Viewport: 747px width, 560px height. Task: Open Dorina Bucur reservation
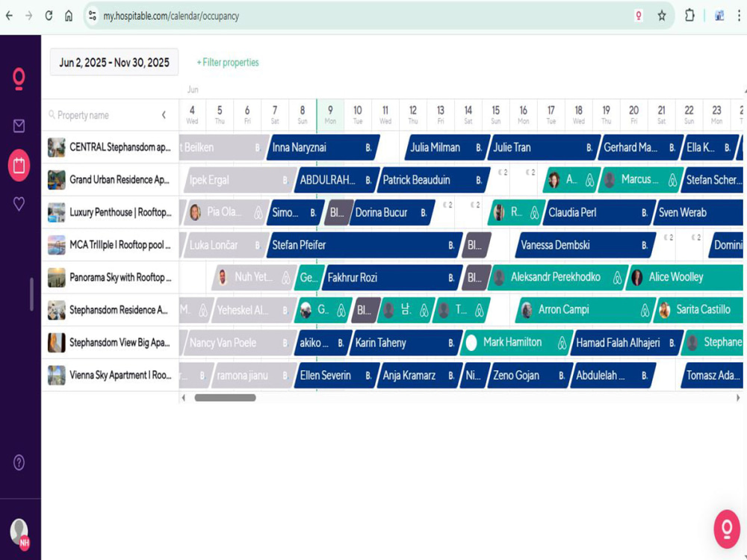tap(392, 212)
